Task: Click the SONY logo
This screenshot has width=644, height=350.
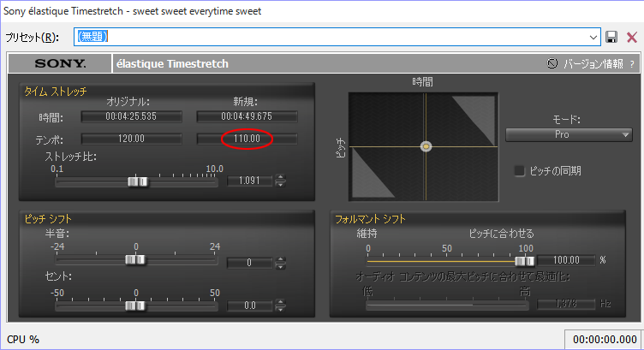Action: click(x=60, y=63)
